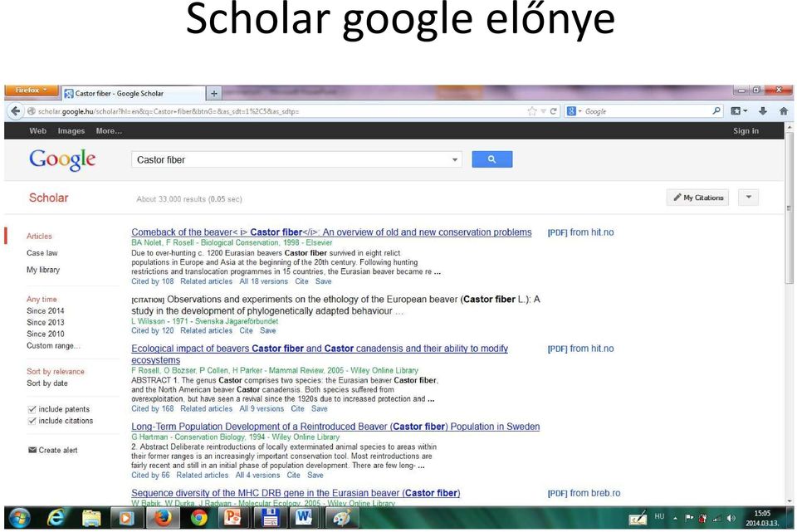Open Comeback of the beaver article link
The width and height of the screenshot is (797, 532).
331,232
